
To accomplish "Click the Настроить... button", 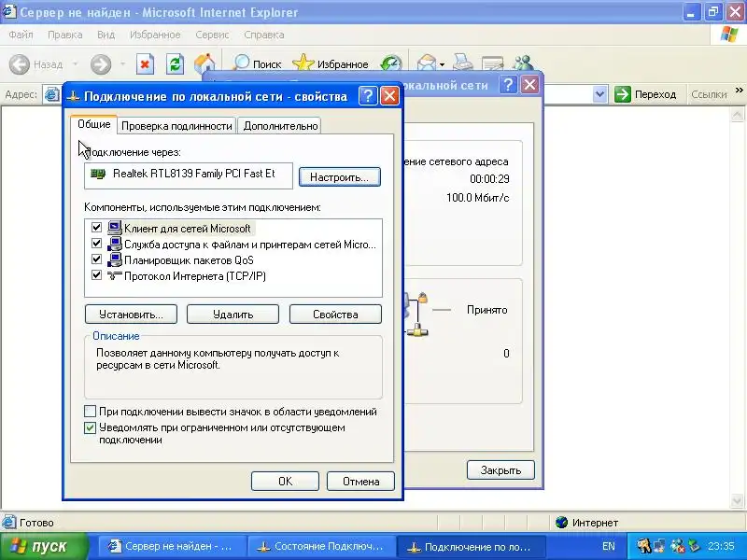I will point(340,177).
